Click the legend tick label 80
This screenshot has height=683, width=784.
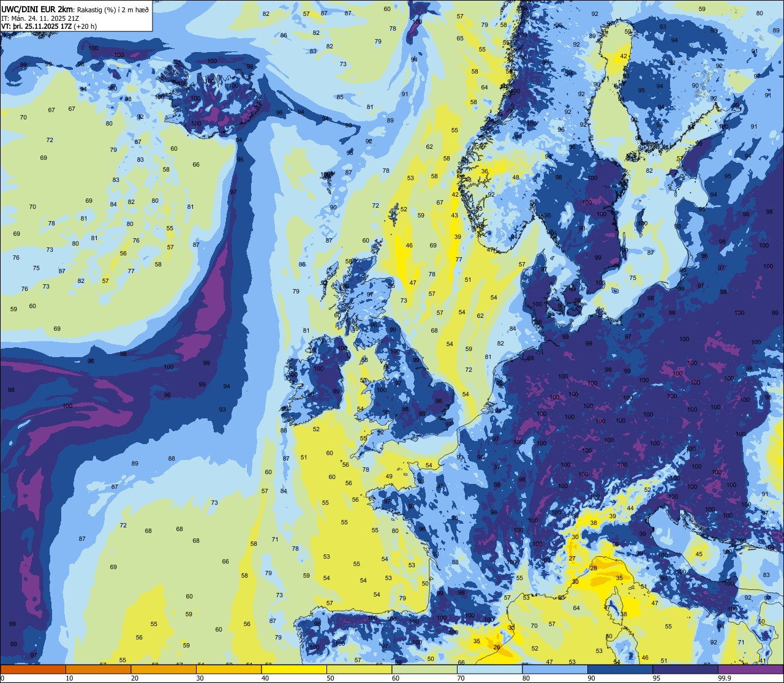526,678
